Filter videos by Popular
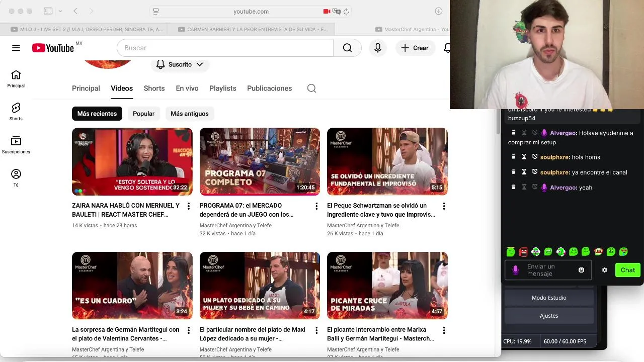This screenshot has width=644, height=362. tap(143, 114)
